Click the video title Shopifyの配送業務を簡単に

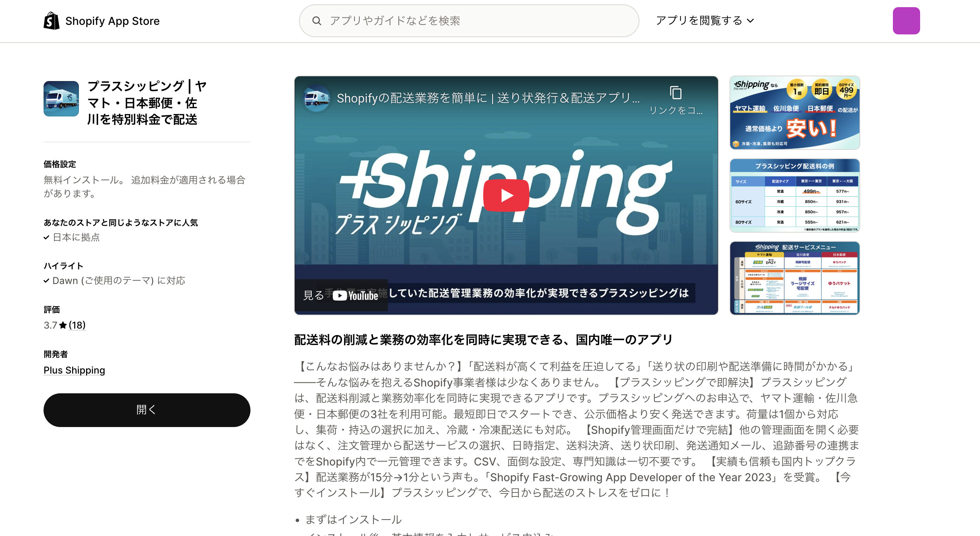point(488,98)
